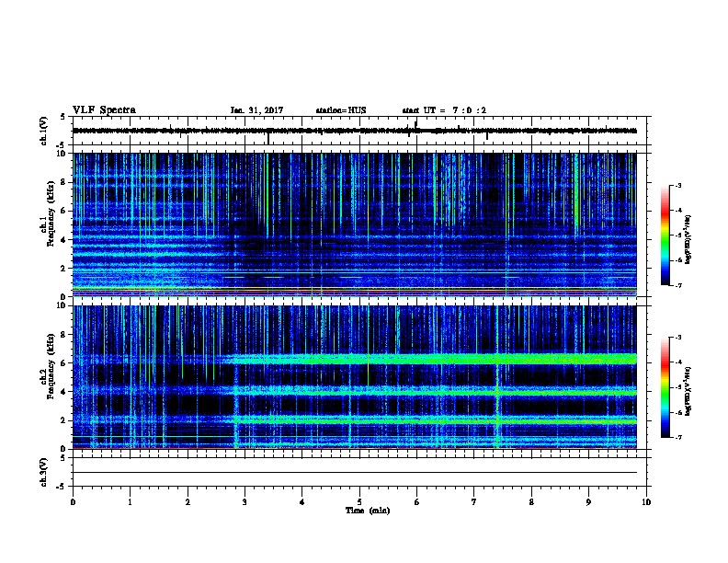Click the ch.1 spectrogram color scale bar
728x563 pixels.
point(665,236)
